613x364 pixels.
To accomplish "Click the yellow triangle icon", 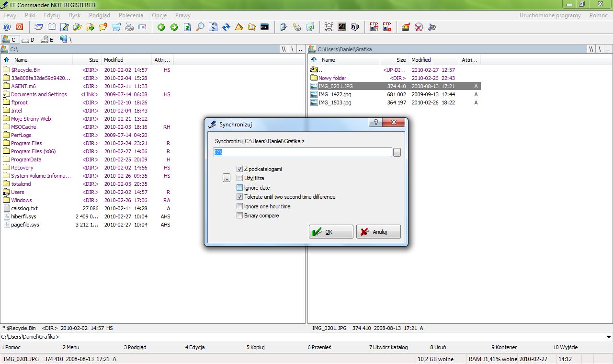I will [239, 27].
